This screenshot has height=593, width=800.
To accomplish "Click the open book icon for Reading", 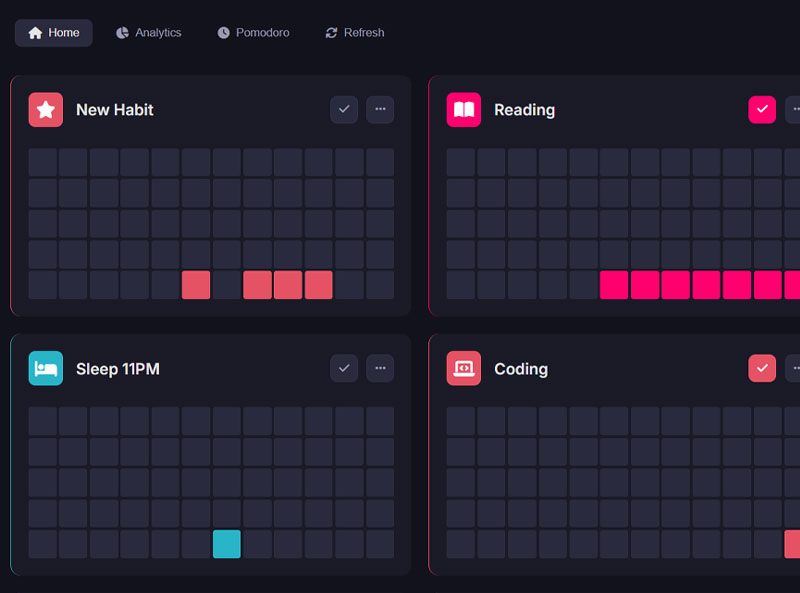I will coord(463,110).
